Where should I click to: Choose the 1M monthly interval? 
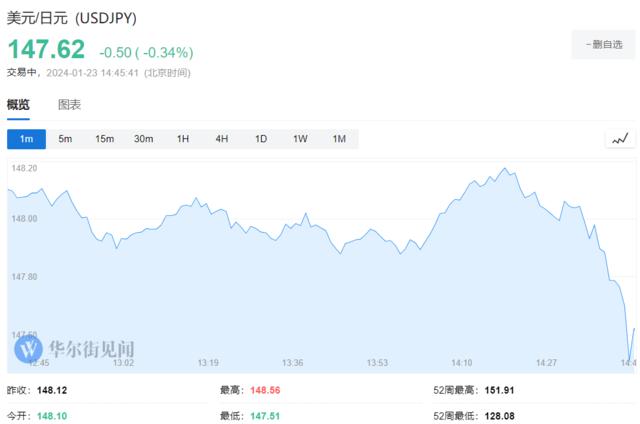pyautogui.click(x=339, y=139)
